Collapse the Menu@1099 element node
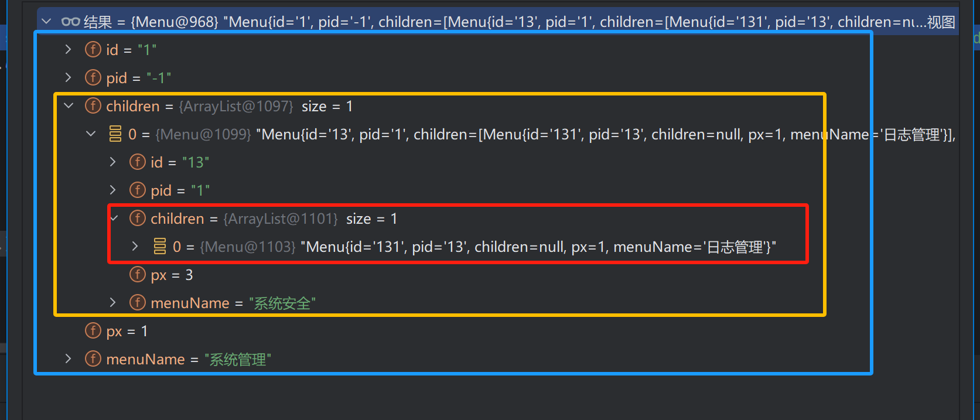Viewport: 980px width, 420px height. [x=91, y=134]
